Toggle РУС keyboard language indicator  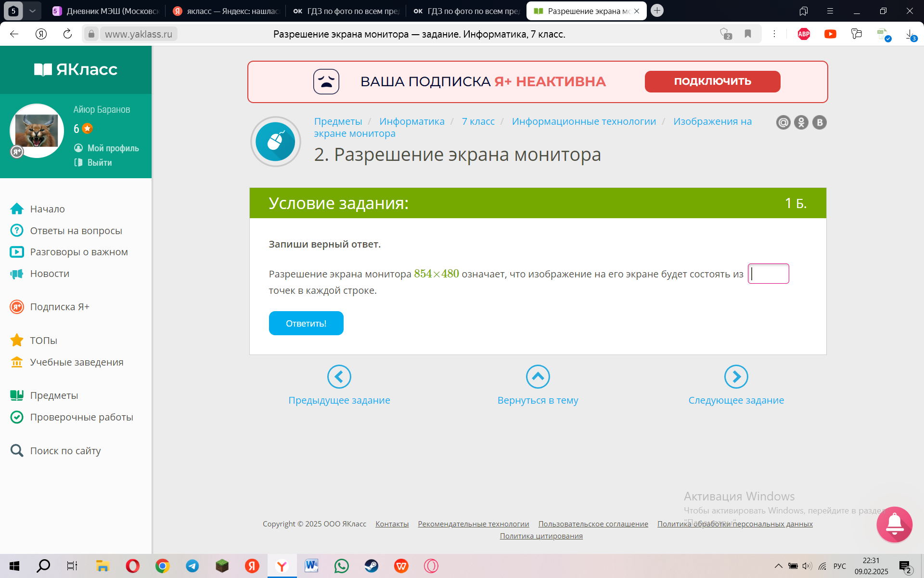click(x=839, y=566)
